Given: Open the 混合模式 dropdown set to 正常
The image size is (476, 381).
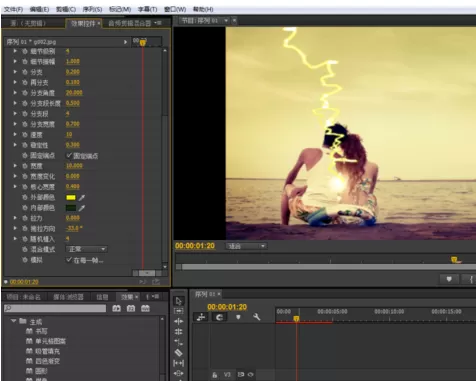Looking at the screenshot, I should pos(87,249).
